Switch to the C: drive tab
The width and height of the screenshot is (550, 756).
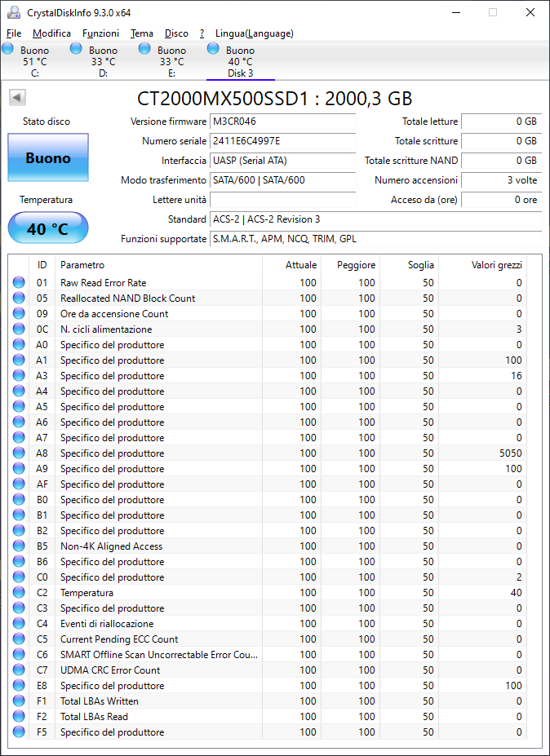click(x=35, y=61)
